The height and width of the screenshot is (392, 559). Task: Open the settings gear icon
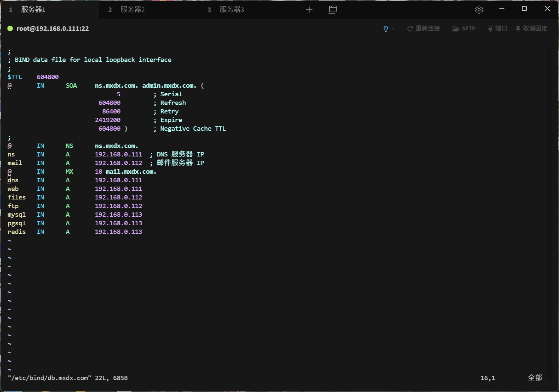(x=479, y=10)
